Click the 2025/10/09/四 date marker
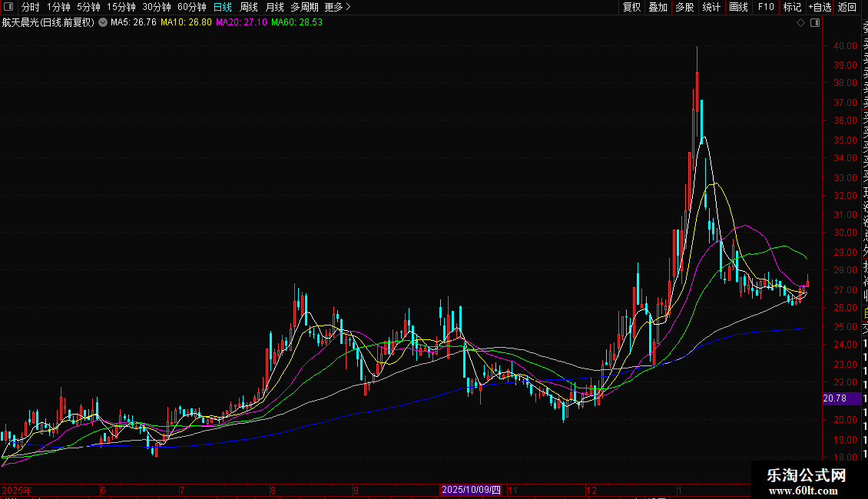 pyautogui.click(x=471, y=490)
